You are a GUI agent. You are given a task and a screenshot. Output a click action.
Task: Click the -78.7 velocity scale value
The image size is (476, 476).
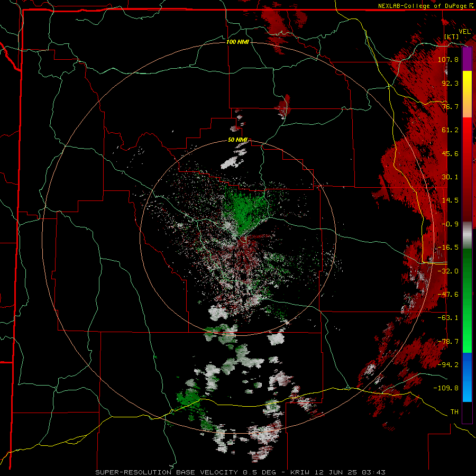(x=448, y=342)
